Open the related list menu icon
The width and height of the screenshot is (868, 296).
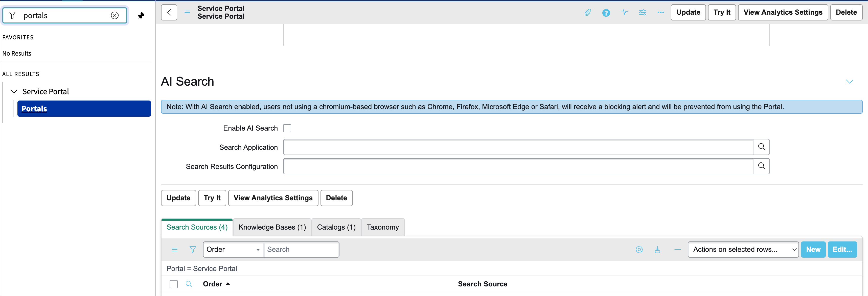[x=175, y=250]
